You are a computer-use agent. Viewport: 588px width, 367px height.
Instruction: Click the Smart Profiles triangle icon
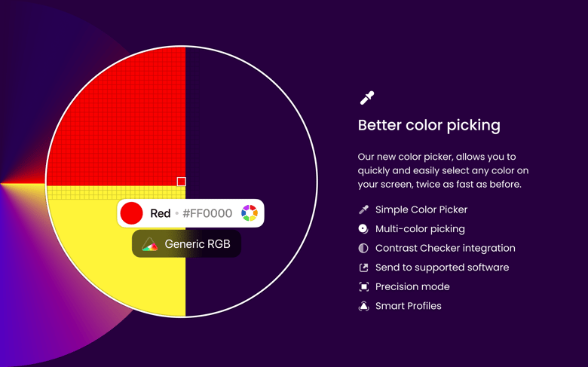363,306
